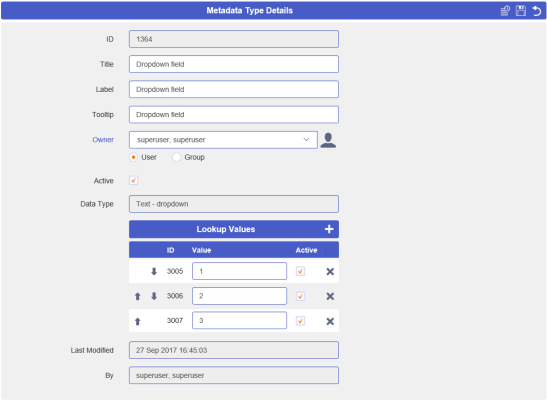
Task: Click the ID column header in lookup table
Action: point(170,250)
